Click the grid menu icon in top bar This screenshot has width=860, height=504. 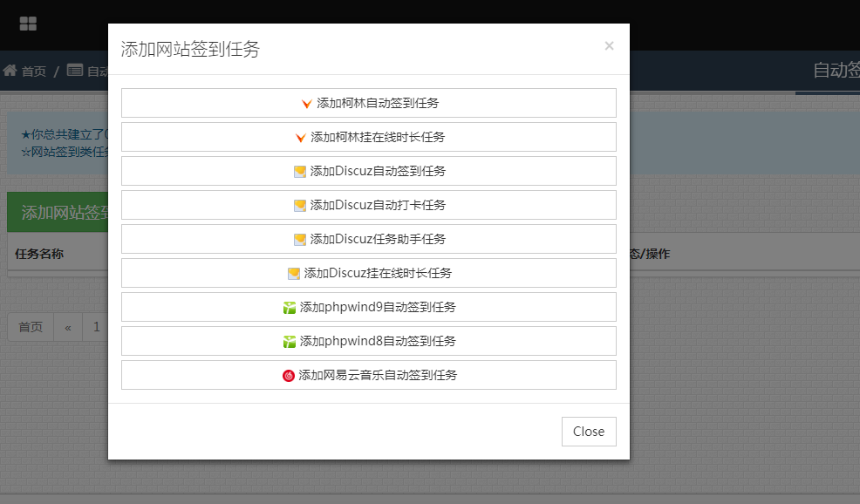28,24
